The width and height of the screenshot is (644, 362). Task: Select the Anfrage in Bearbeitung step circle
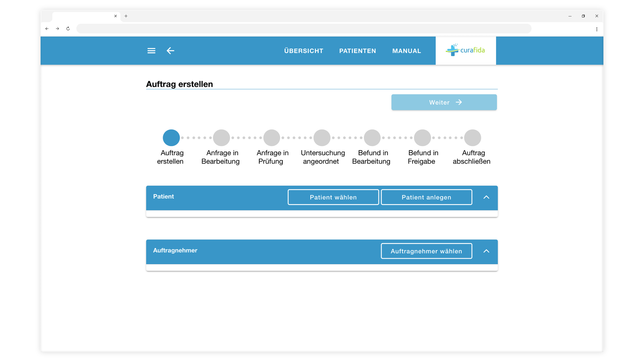click(x=221, y=138)
